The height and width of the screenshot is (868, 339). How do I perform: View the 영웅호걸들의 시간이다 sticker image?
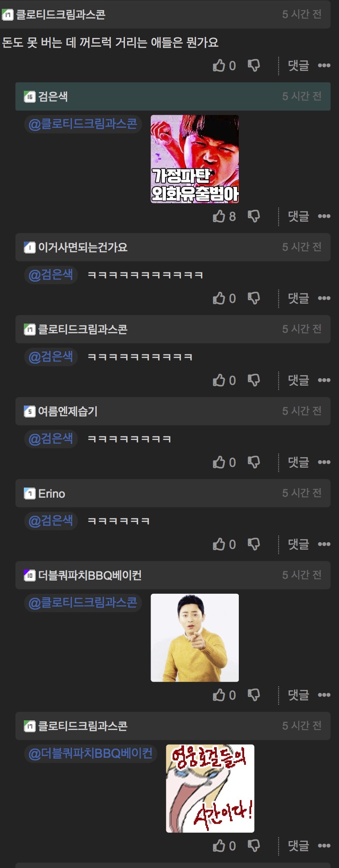tap(210, 789)
